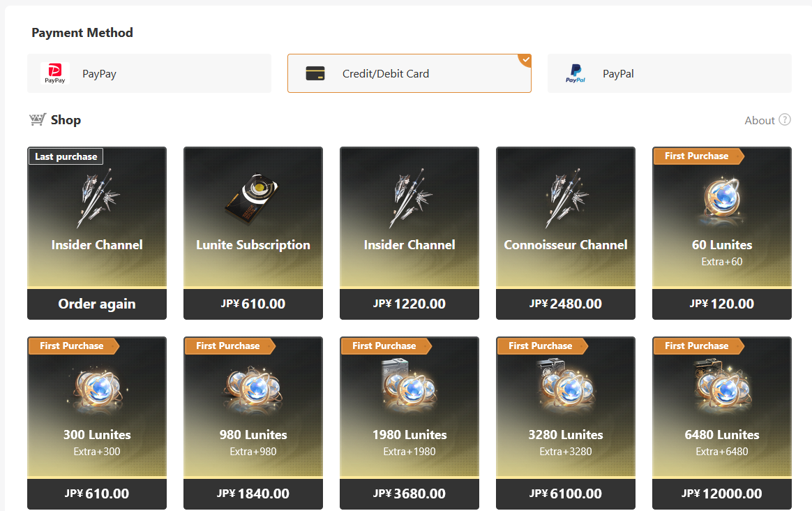Screen dimensions: 812x511
Task: Click the Extra+980 bonus text
Action: (x=253, y=452)
